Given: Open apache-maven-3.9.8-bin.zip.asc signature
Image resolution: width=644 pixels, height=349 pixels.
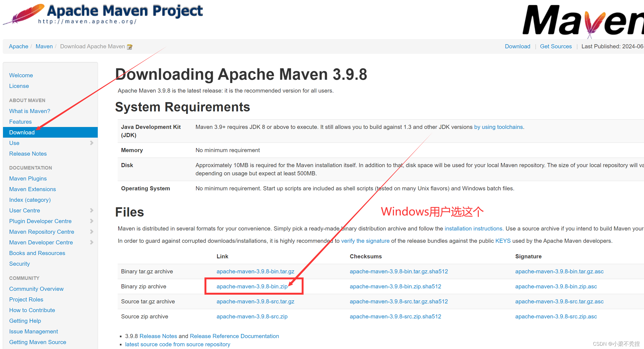Looking at the screenshot, I should coord(556,286).
